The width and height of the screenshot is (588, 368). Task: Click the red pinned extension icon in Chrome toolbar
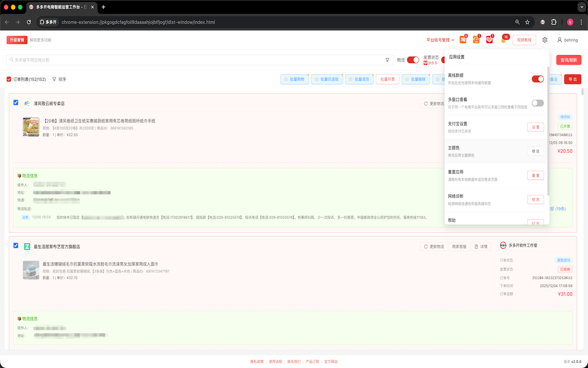click(543, 22)
